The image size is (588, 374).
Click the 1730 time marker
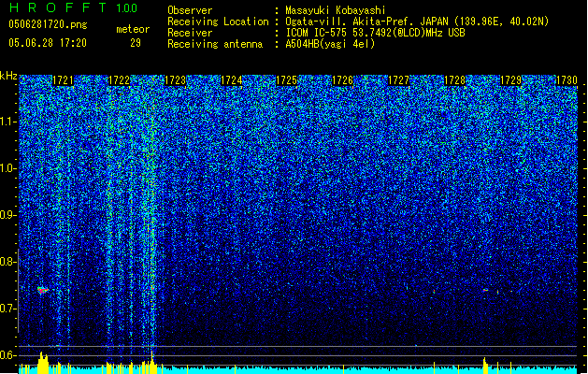click(x=566, y=80)
